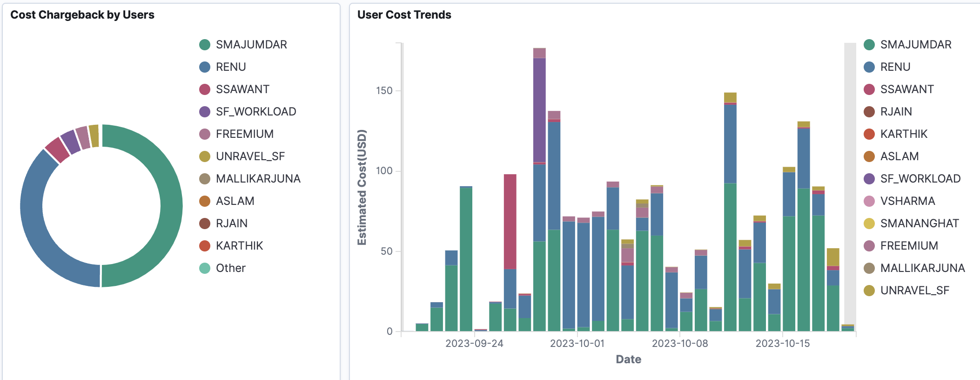Select SSAWANT label in trends chart legend

coord(907,89)
